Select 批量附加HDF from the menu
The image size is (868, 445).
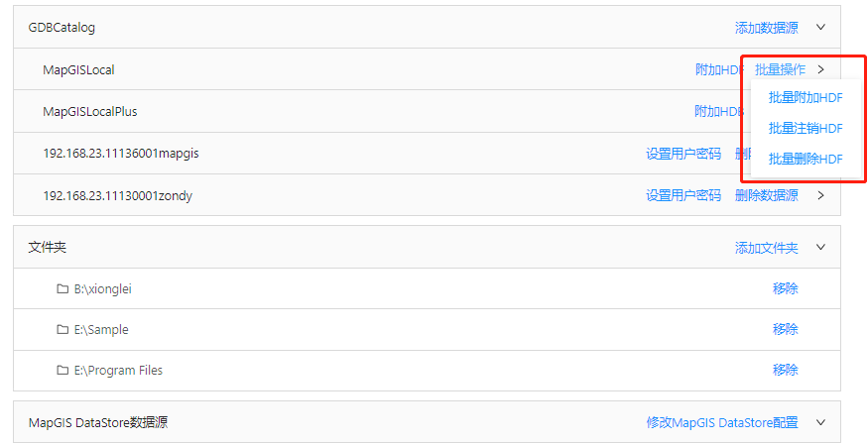pyautogui.click(x=806, y=97)
